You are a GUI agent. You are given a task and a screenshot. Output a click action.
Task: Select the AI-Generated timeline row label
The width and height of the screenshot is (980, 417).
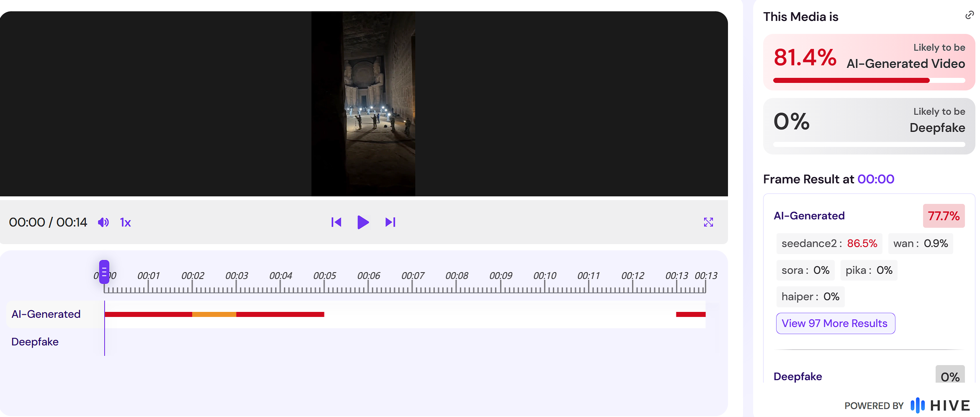tap(46, 314)
